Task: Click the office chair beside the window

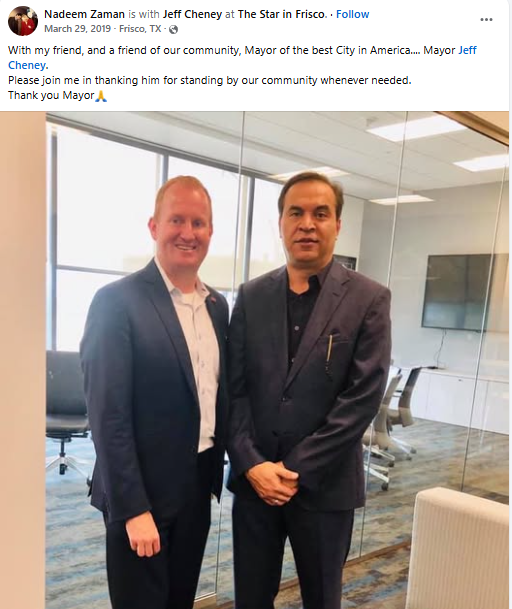Action: (x=67, y=412)
